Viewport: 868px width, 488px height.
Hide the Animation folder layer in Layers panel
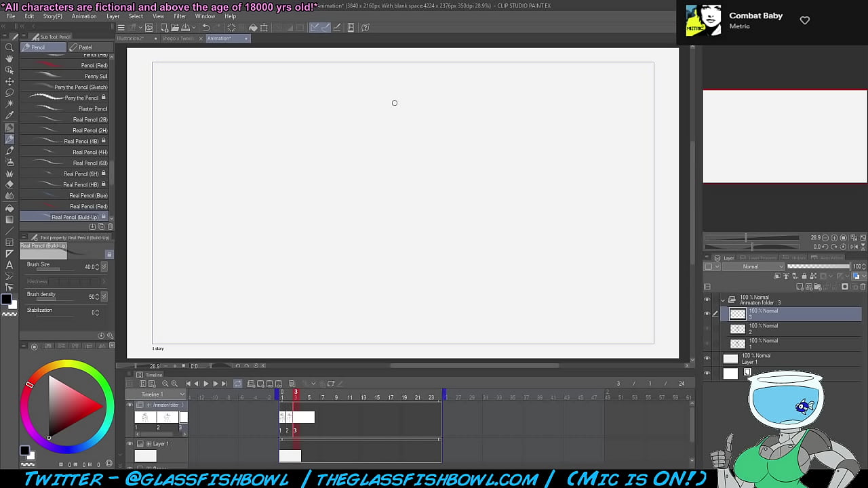point(707,300)
